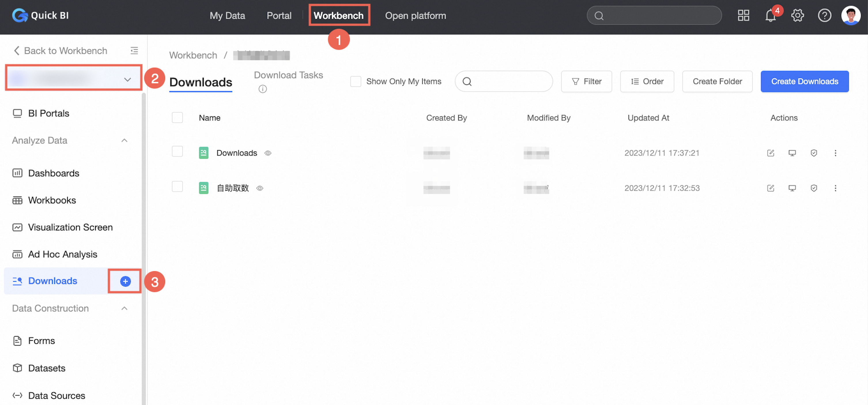Click the Create Downloads button
Image resolution: width=868 pixels, height=405 pixels.
pos(804,81)
